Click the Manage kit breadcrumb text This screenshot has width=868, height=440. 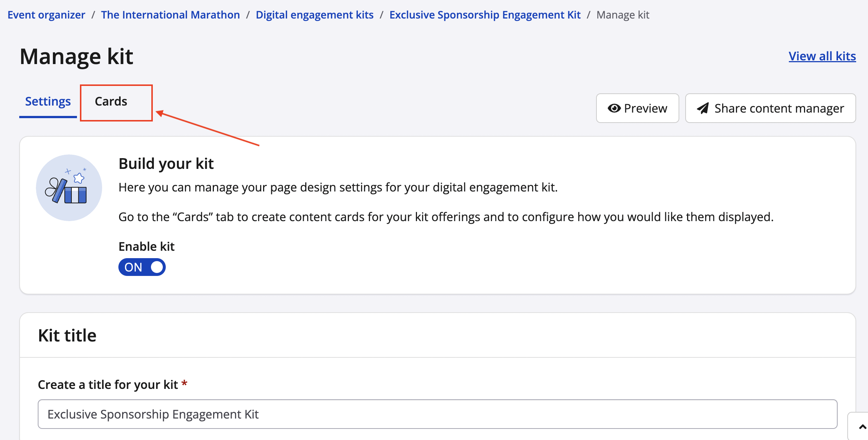[623, 15]
